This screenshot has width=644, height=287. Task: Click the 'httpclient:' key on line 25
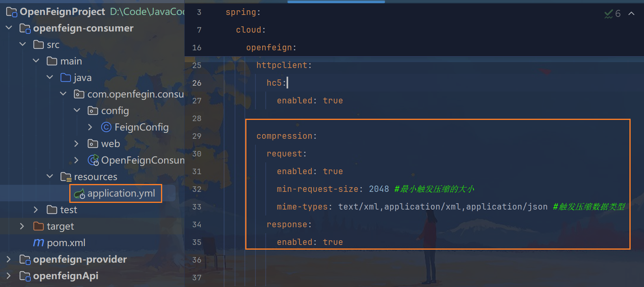[284, 65]
